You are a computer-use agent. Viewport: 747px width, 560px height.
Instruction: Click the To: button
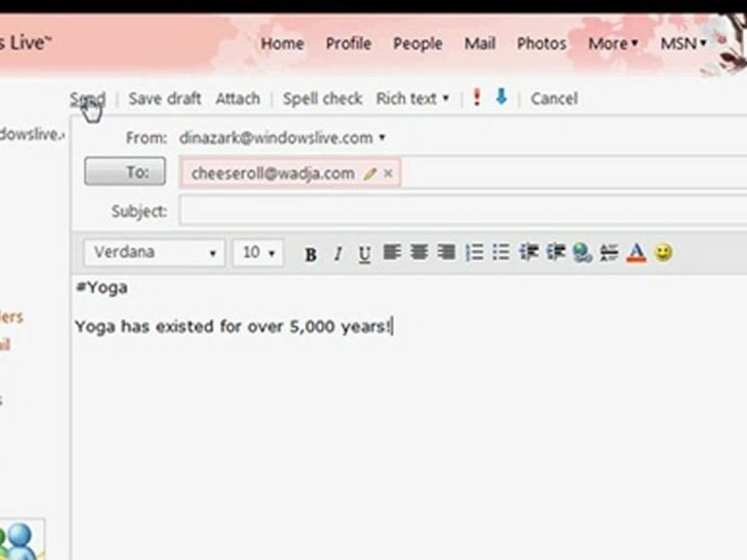124,171
